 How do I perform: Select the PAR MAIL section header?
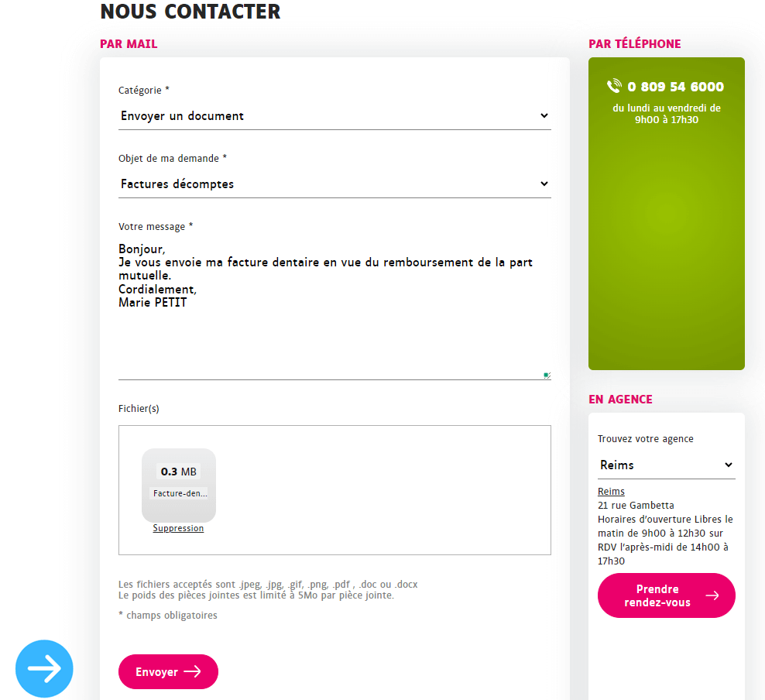tap(129, 44)
